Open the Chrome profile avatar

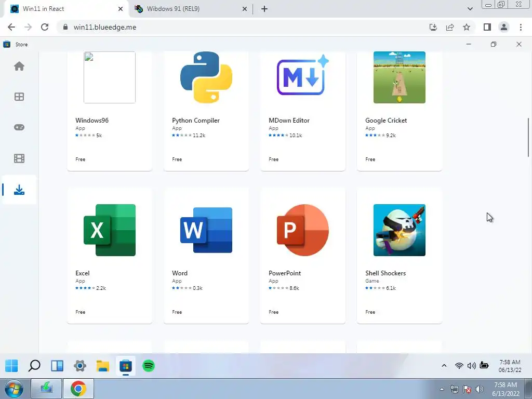[x=504, y=27]
